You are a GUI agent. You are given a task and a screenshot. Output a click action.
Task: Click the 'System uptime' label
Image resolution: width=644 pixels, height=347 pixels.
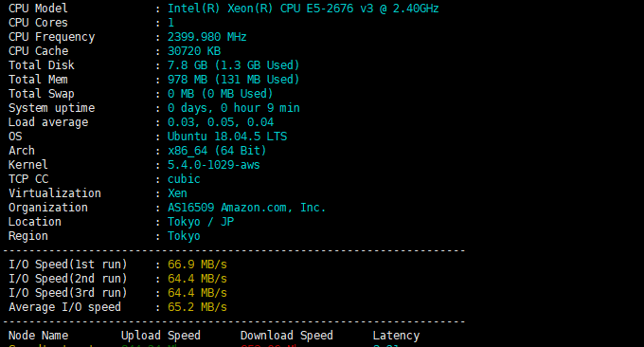[x=52, y=108]
